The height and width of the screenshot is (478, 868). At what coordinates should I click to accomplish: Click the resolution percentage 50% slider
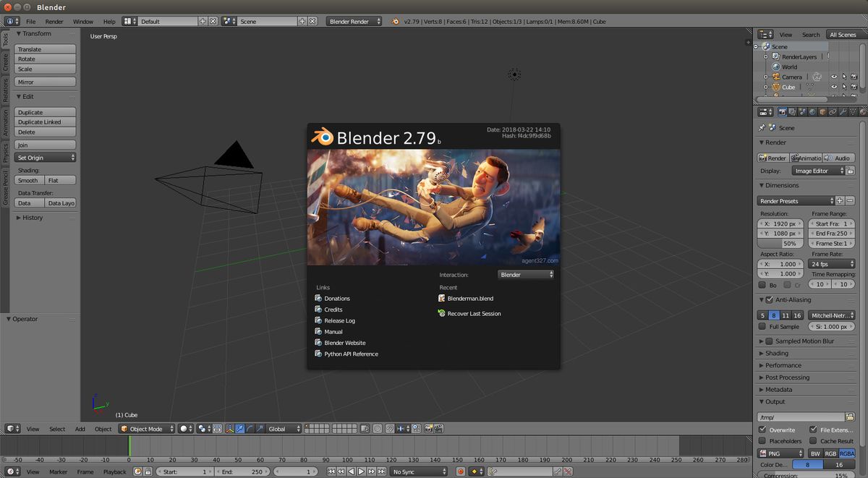coord(780,244)
